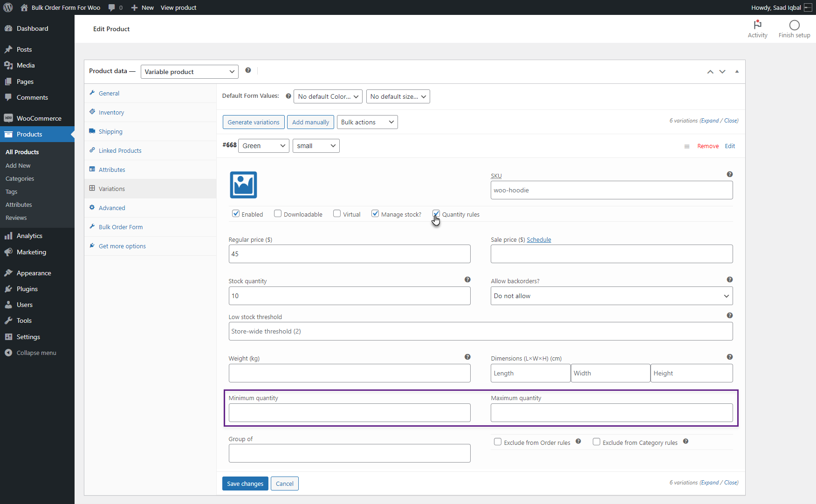Click the Generate variations button
The width and height of the screenshot is (816, 504).
pos(254,122)
